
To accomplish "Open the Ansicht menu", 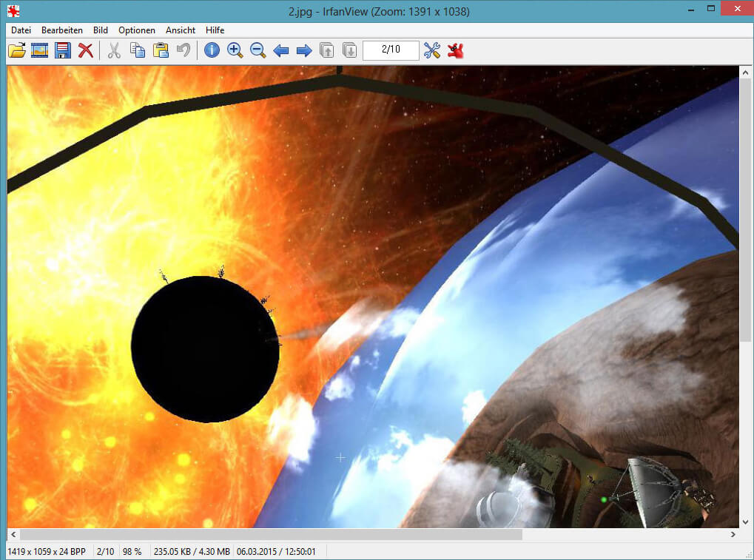I will 181,30.
